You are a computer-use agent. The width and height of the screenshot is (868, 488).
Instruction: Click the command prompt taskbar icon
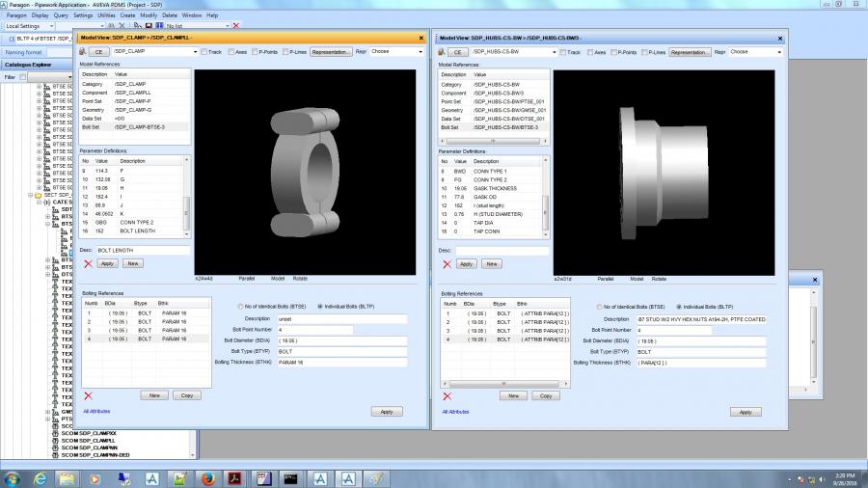pos(290,478)
